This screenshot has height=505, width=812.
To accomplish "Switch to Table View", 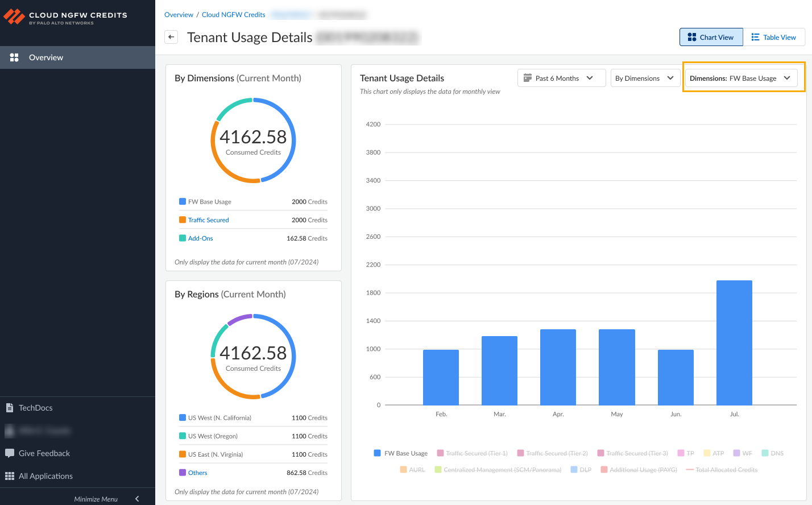I will [x=774, y=38].
